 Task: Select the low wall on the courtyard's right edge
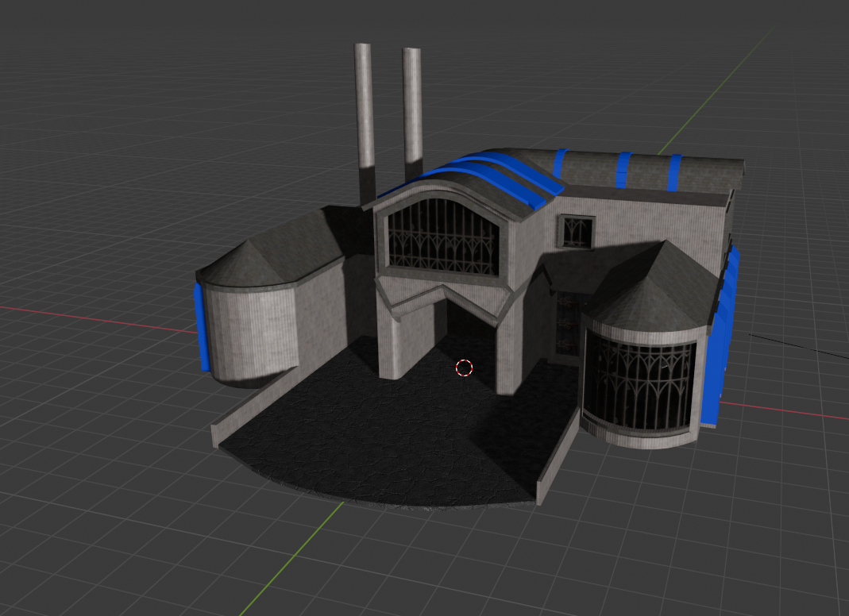[558, 456]
